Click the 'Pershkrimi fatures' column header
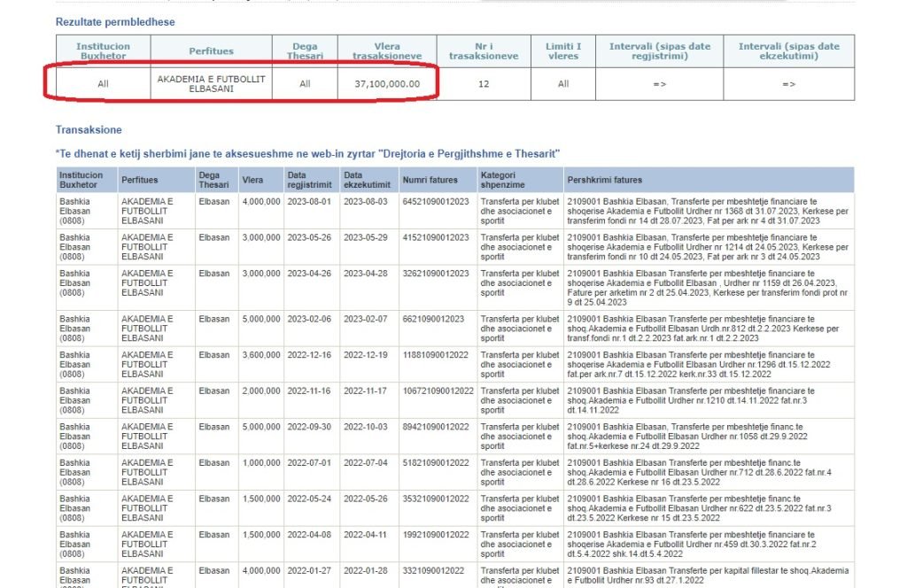This screenshot has height=588, width=907. click(x=605, y=180)
